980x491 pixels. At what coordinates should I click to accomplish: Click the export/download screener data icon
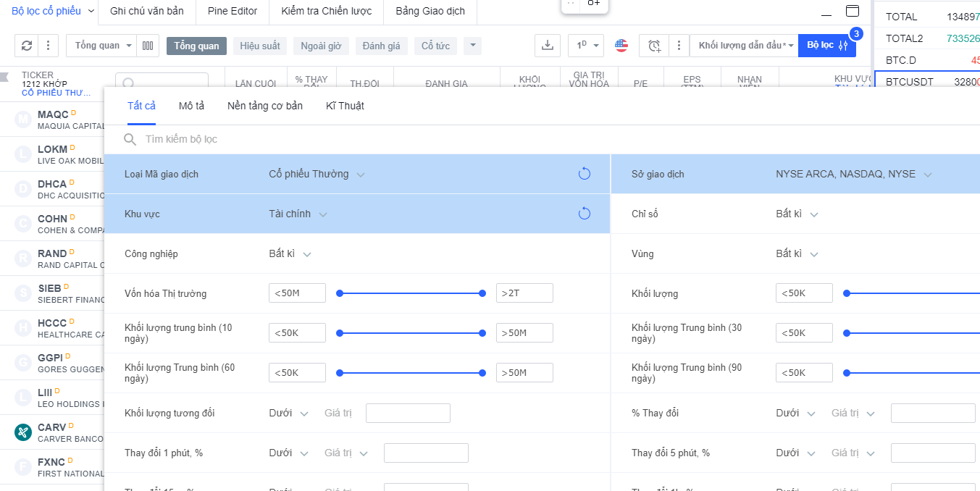pos(548,45)
